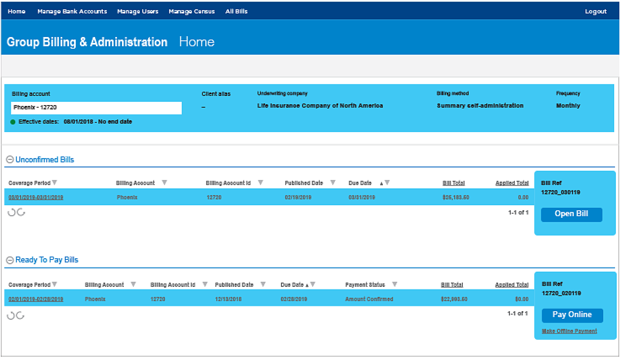Click Coverage Period filter icon in Unconfirmed Bills
Image resolution: width=621 pixels, height=364 pixels.
click(54, 183)
